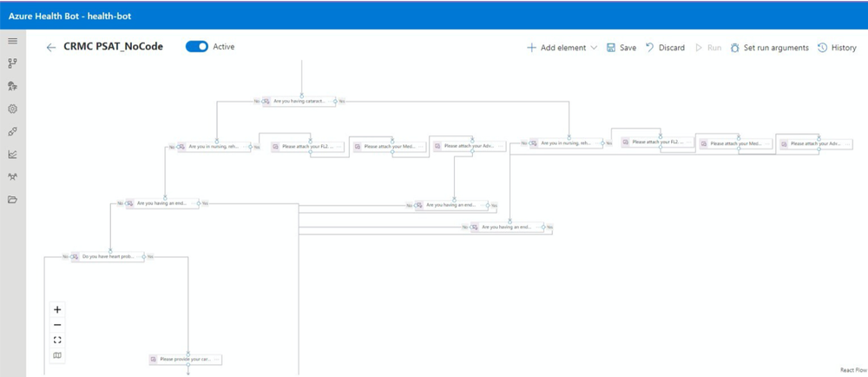
Task: Click the Discard undo icon
Action: [650, 48]
